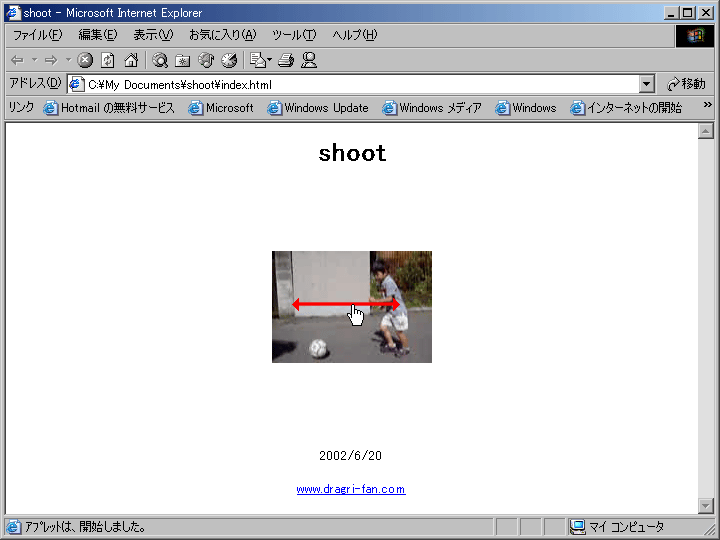Viewport: 720px width, 540px height.
Task: Click the マイ コンピュータ zone indicator
Action: pos(617,527)
